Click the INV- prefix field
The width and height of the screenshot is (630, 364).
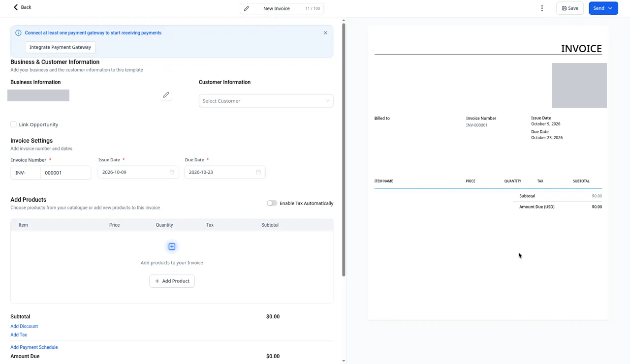point(26,173)
